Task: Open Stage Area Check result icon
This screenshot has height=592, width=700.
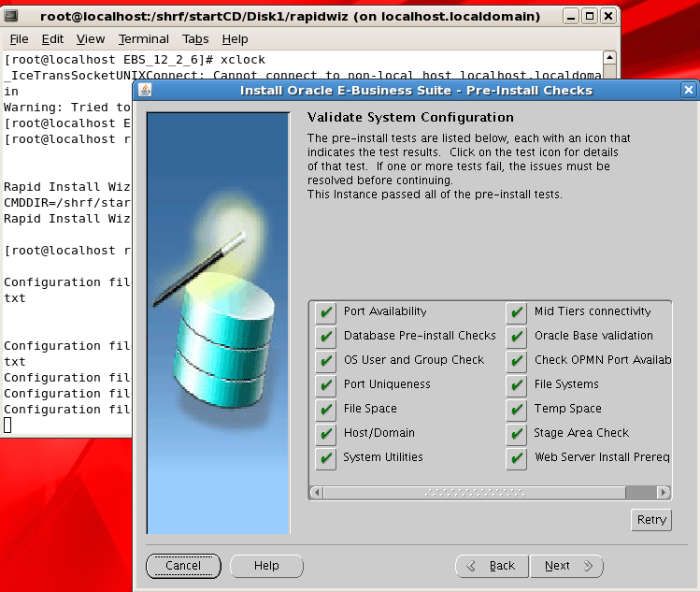Action: (517, 433)
